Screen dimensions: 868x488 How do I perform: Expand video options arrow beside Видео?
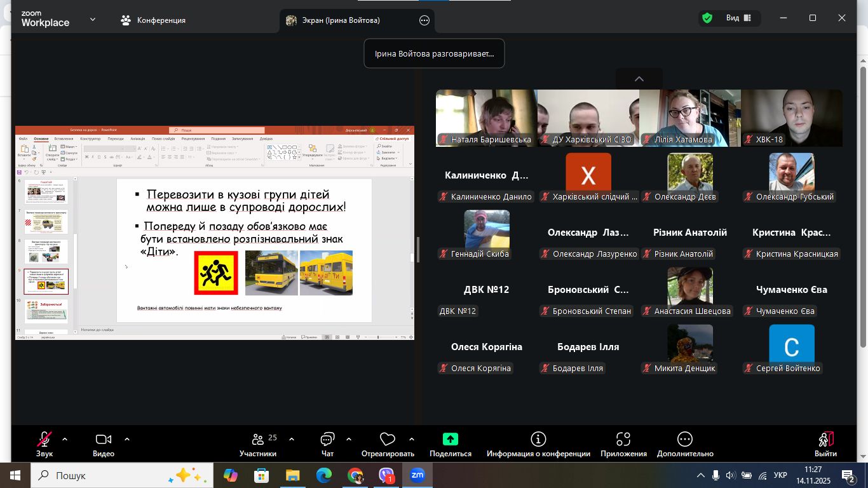click(126, 439)
